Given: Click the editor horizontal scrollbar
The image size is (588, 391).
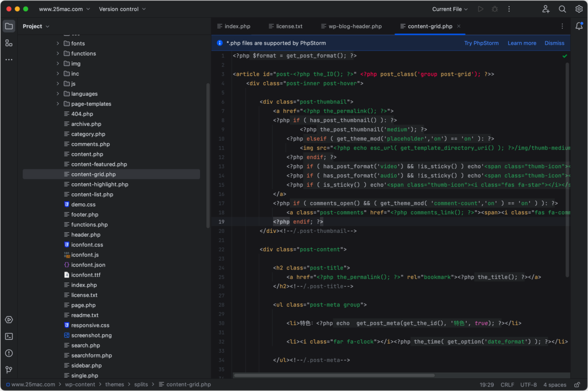Looking at the screenshot, I should [334, 375].
